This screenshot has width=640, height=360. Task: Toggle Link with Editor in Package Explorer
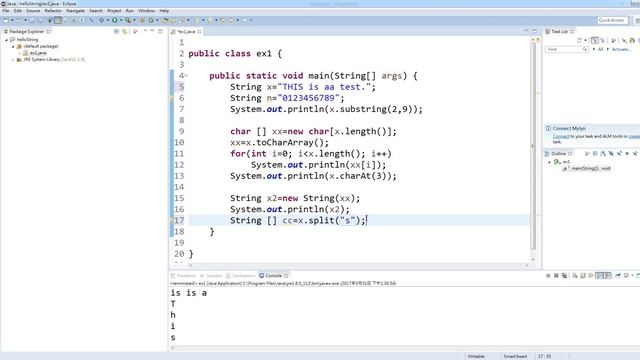[124, 31]
